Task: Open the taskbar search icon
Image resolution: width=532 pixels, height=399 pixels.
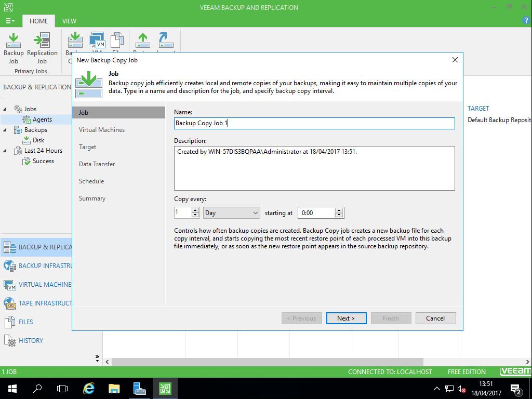Action: pyautogui.click(x=37, y=389)
